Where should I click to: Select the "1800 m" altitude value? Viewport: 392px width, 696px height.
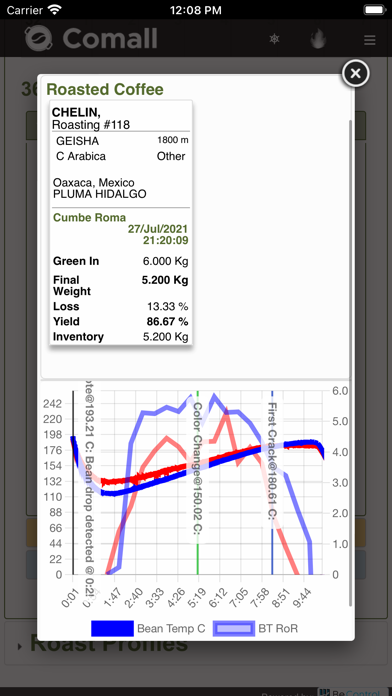coord(173,140)
